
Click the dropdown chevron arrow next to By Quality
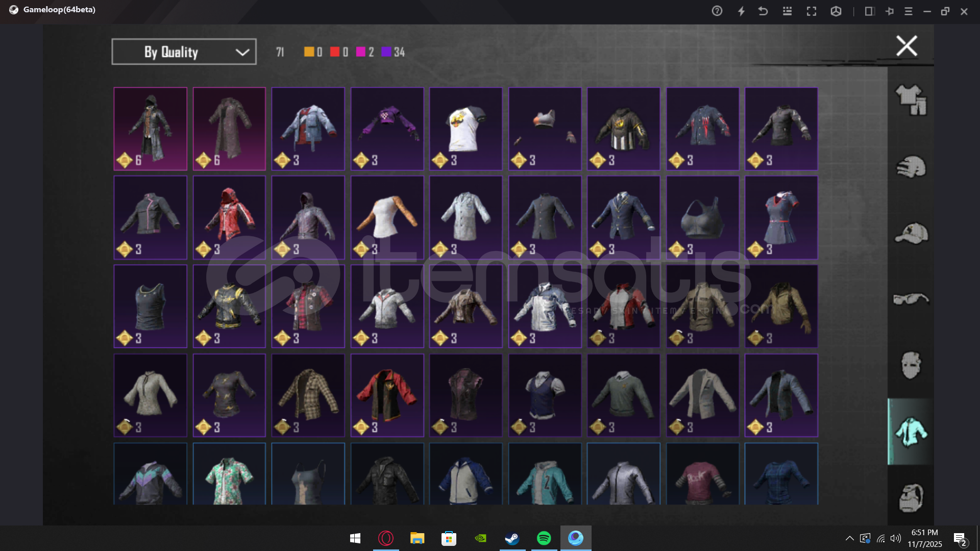[242, 52]
